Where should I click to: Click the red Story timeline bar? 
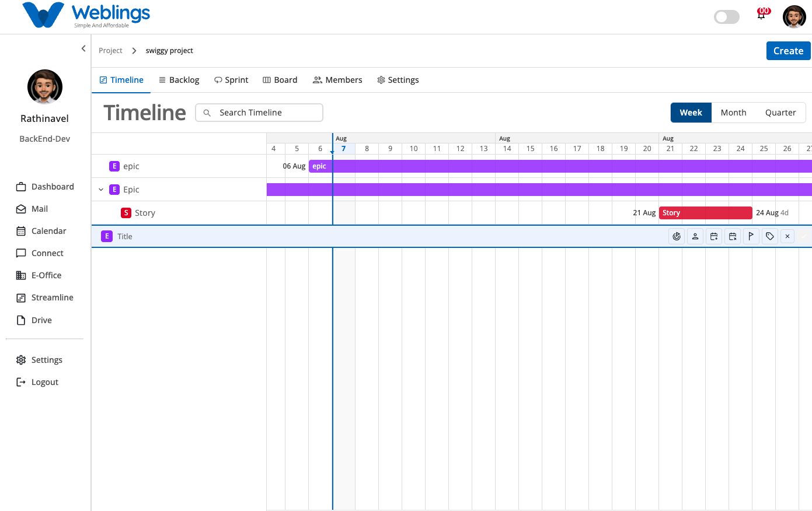pos(706,213)
